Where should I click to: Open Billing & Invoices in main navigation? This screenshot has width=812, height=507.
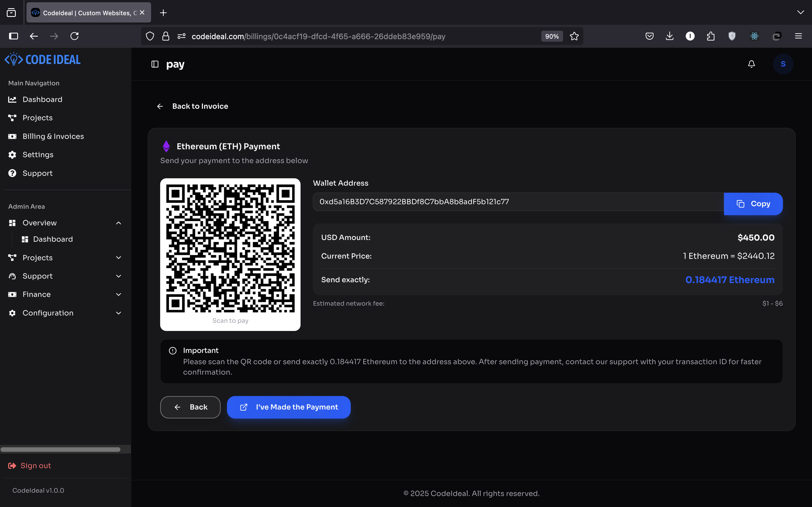tap(53, 137)
